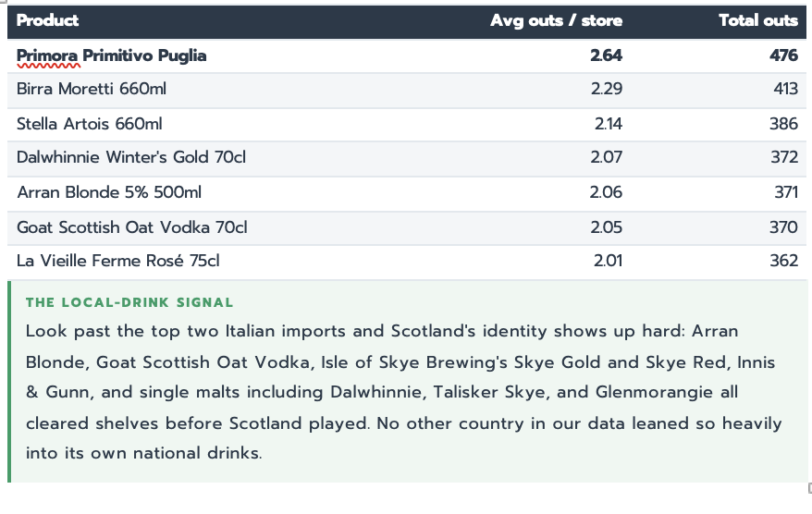Click the Product column header
The image size is (812, 514).
click(x=48, y=20)
